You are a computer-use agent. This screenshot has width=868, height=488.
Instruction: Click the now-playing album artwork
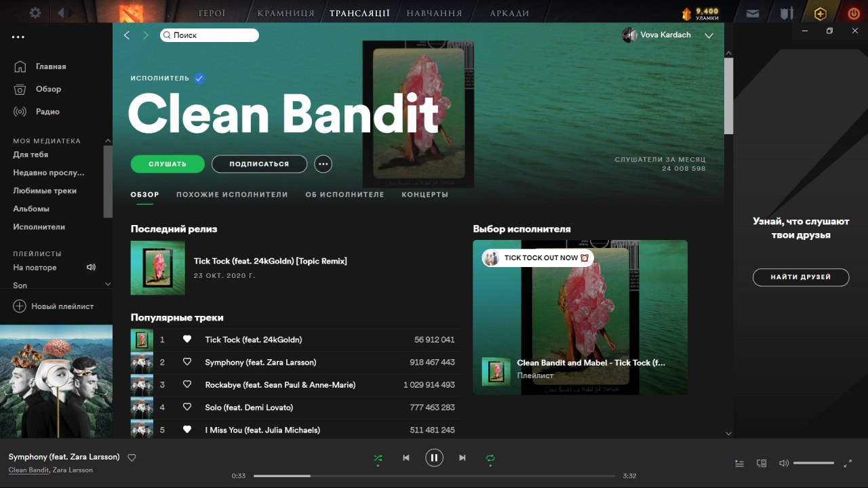[x=56, y=382]
